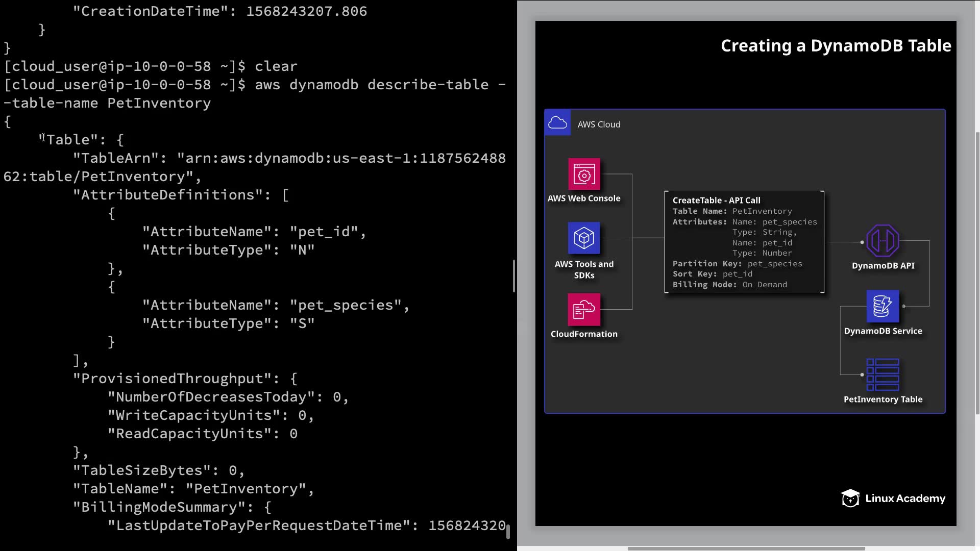
Task: Click the AWS Tools and SDKs icon
Action: point(584,238)
